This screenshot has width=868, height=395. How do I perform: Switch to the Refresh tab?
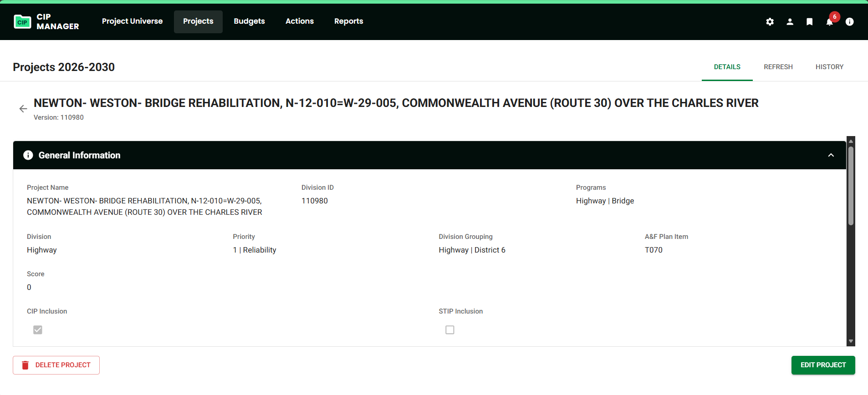tap(778, 67)
